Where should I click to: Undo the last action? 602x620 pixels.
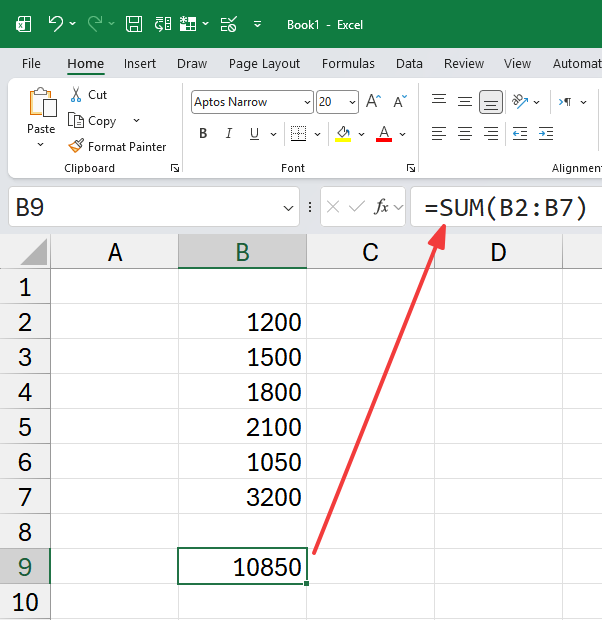point(55,24)
